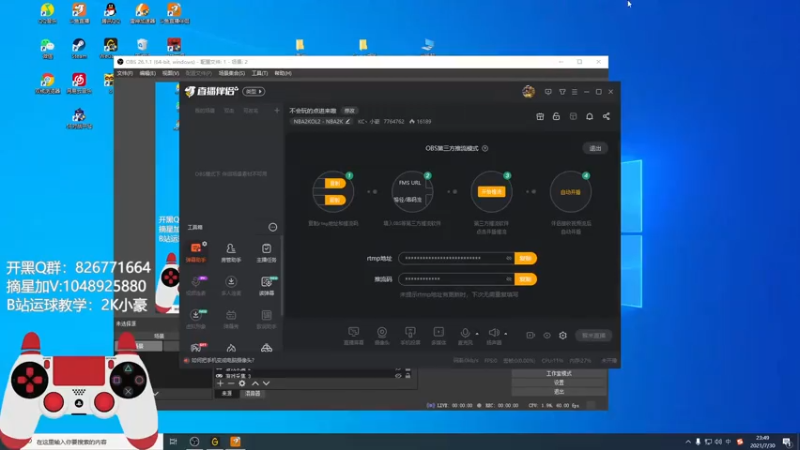Open the QQ penguin desktop shortcut
Viewport: 800px width, 450px height.
coord(110,13)
